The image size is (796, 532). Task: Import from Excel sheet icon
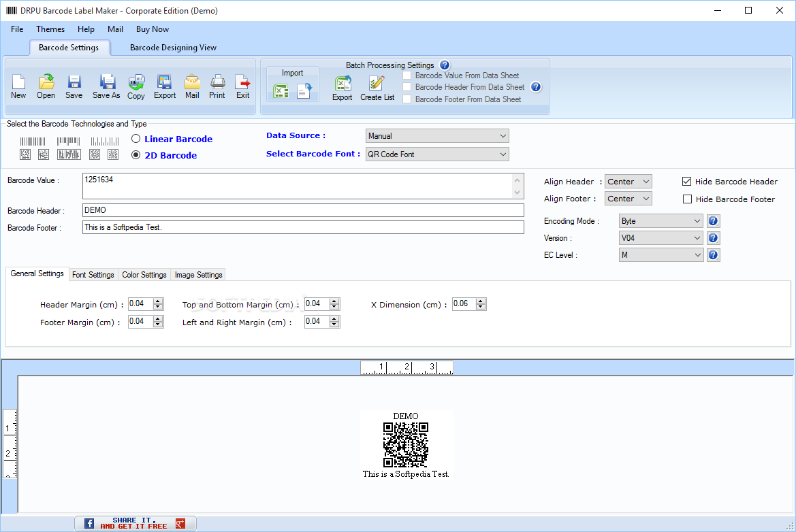coord(281,91)
